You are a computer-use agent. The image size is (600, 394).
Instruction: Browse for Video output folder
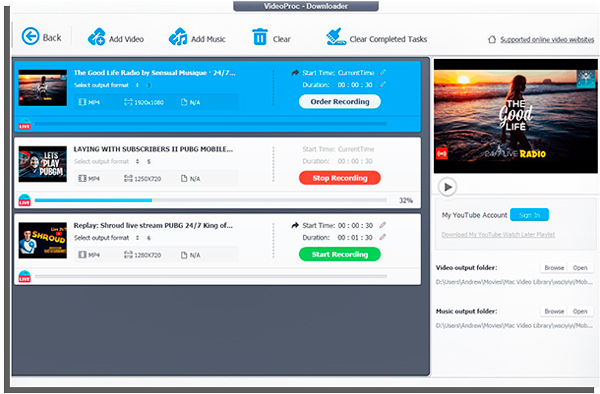click(554, 268)
